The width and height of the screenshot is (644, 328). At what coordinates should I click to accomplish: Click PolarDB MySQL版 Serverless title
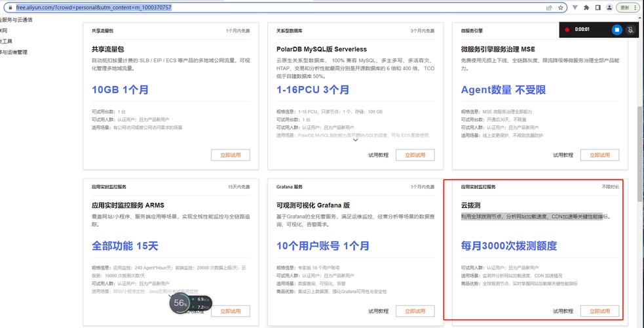[x=322, y=49]
